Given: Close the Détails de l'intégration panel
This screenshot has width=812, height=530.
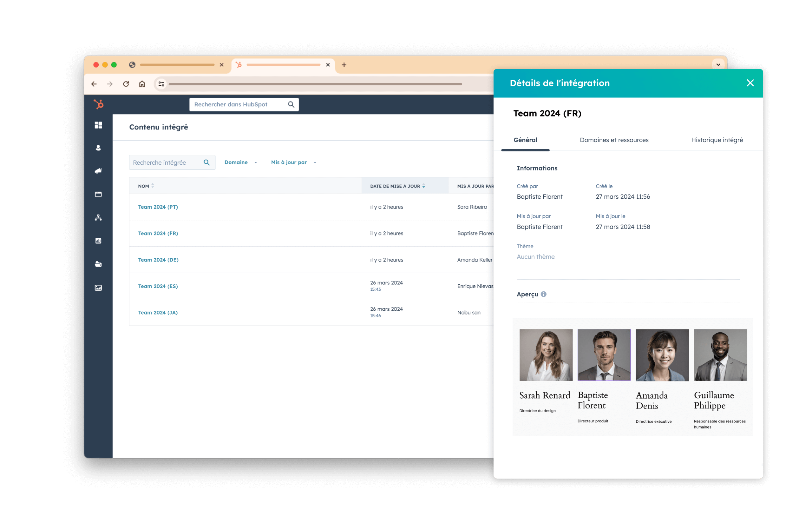Looking at the screenshot, I should pyautogui.click(x=750, y=83).
